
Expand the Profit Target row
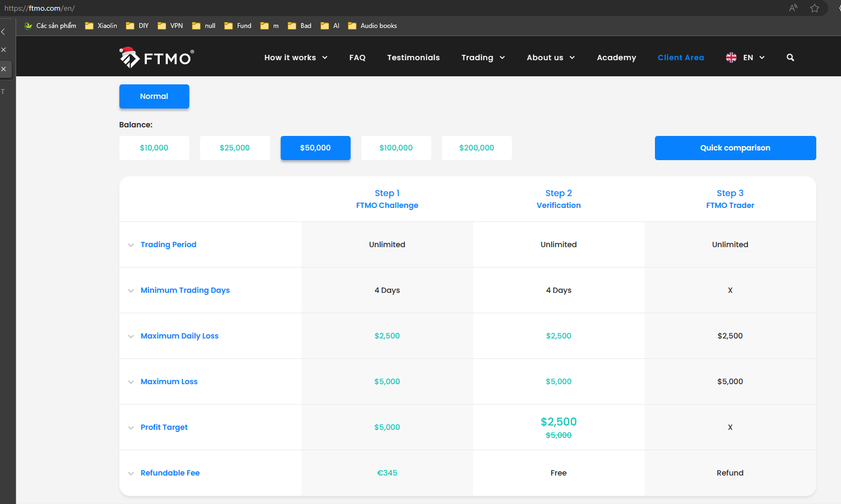(x=131, y=428)
